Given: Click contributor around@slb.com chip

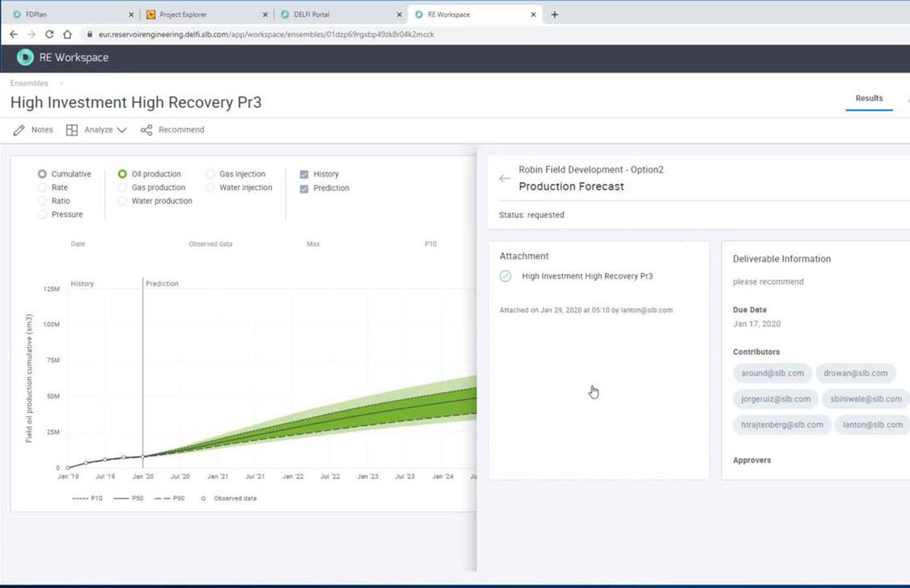Looking at the screenshot, I should click(772, 373).
